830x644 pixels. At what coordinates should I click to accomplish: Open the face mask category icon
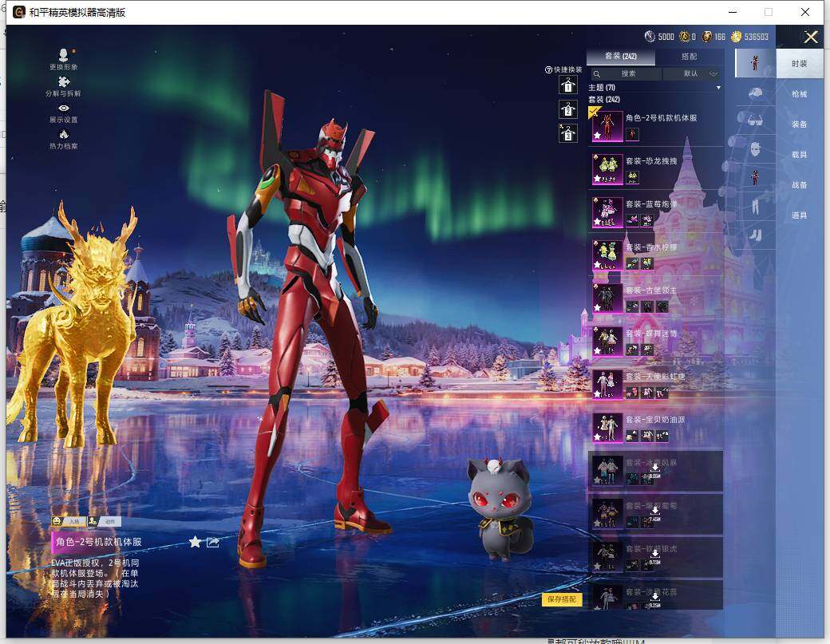(754, 148)
